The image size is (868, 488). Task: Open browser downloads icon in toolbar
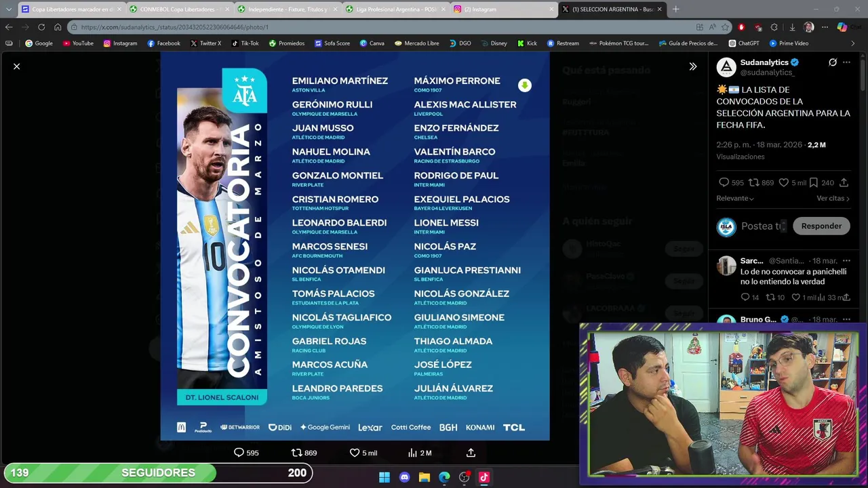click(x=792, y=27)
